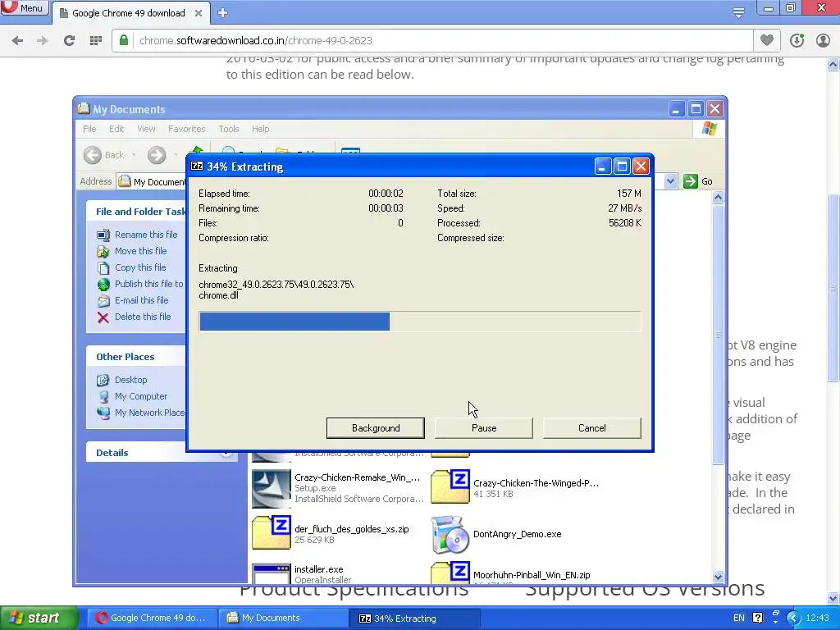Open Desktop under Other Places
Image resolution: width=840 pixels, height=630 pixels.
(130, 380)
